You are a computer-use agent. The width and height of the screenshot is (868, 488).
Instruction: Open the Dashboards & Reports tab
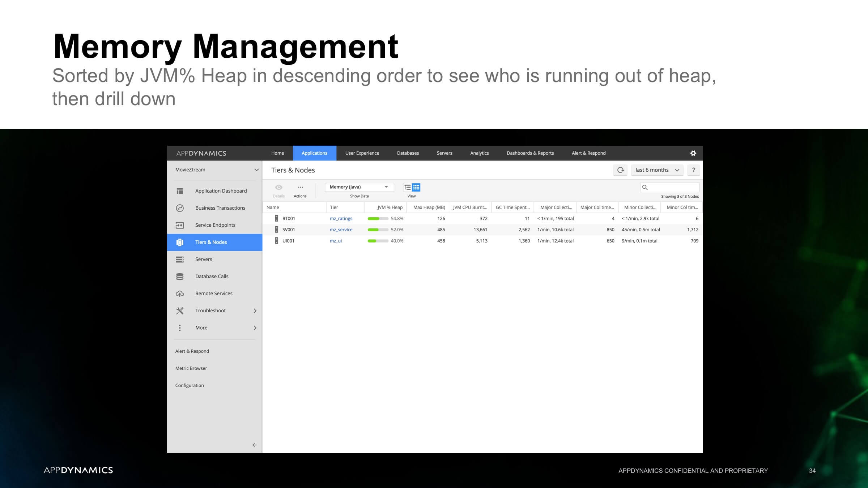(530, 153)
